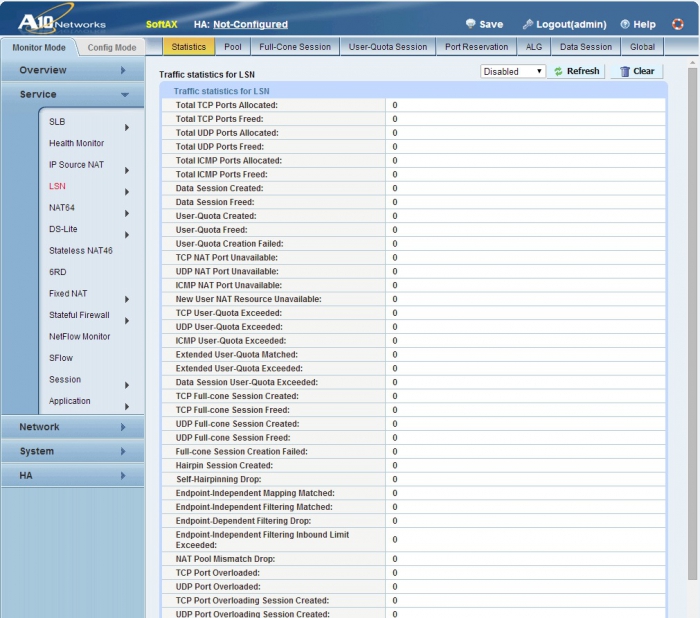Expand the Session submenu arrow
The image size is (700, 618).
[x=127, y=385]
